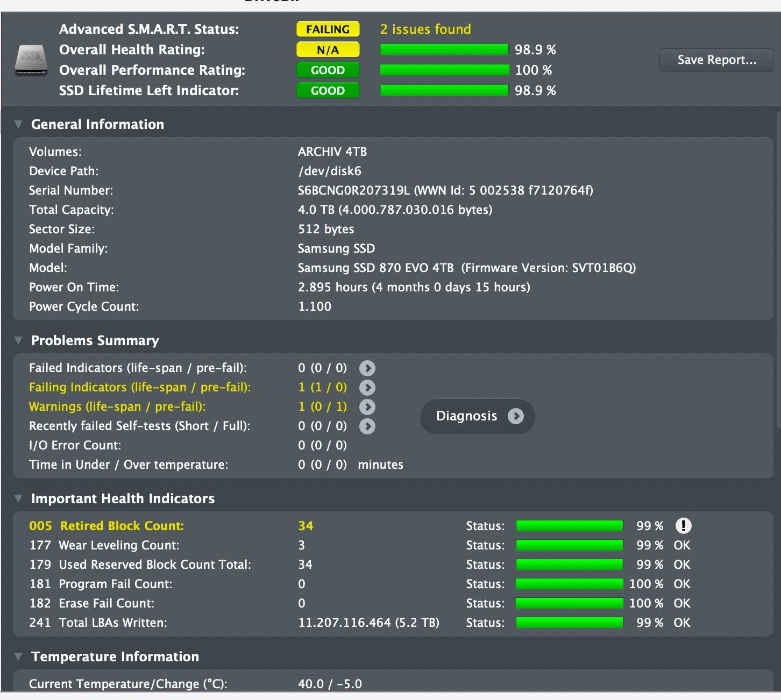The width and height of the screenshot is (781, 700).
Task: Click the SSD Lifetime Left progress bar
Action: pyautogui.click(x=444, y=91)
